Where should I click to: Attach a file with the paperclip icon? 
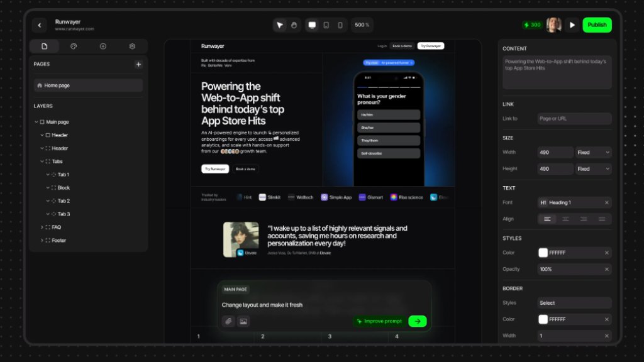(228, 321)
